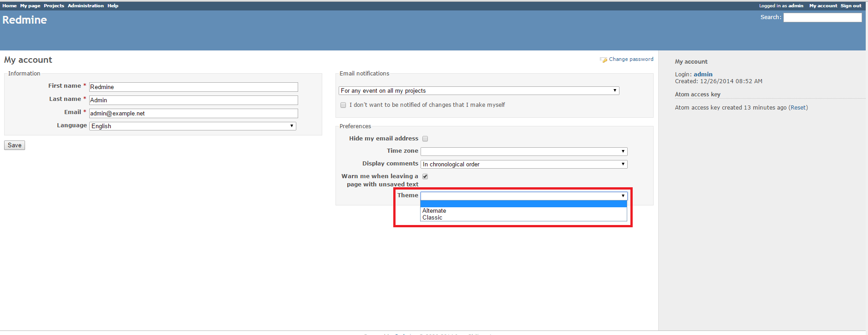Click the Sign out link
The height and width of the screenshot is (335, 868).
tap(851, 6)
